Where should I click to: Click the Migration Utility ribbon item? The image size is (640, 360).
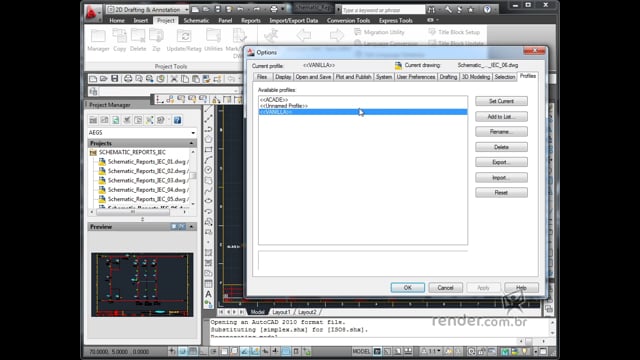point(379,32)
